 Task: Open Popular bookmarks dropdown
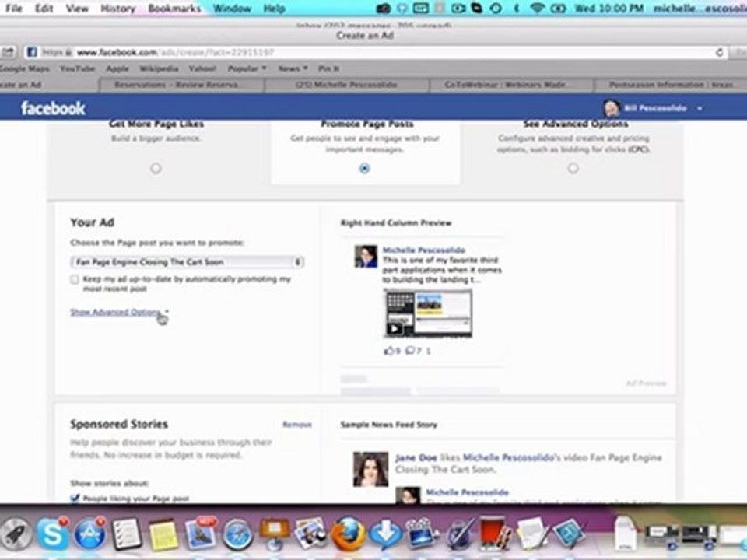pyautogui.click(x=247, y=68)
